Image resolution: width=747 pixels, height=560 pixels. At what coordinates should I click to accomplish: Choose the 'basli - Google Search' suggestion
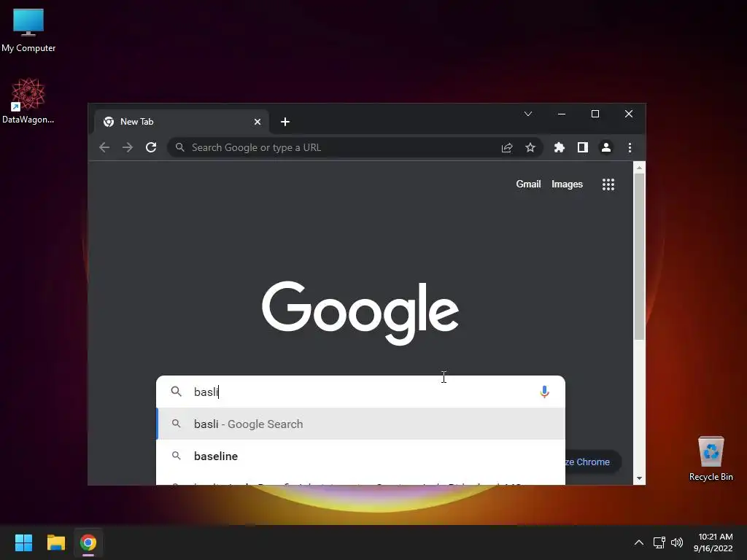click(360, 424)
